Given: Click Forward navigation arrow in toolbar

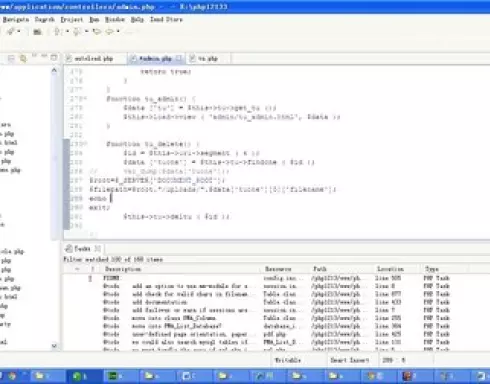Looking at the screenshot, I should tap(109, 32).
